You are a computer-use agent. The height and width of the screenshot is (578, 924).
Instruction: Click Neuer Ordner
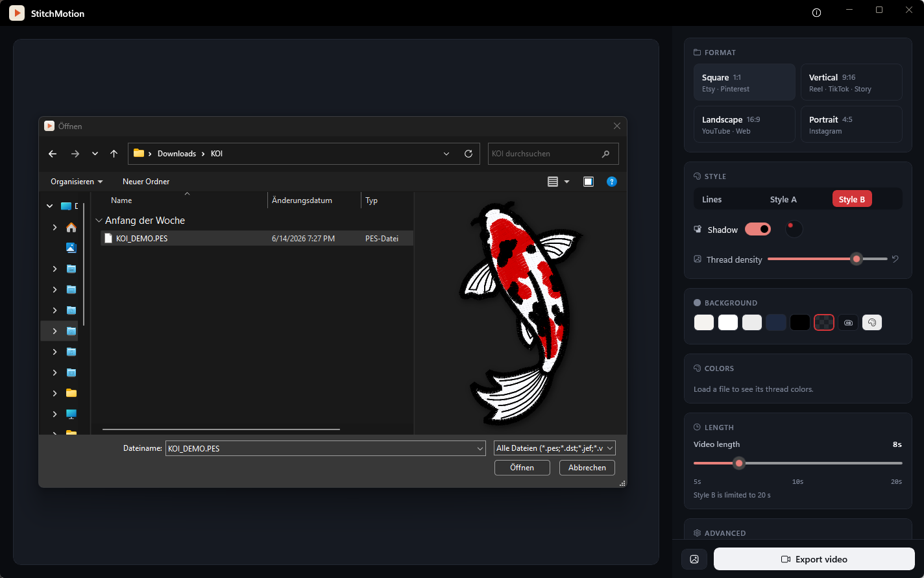pyautogui.click(x=146, y=182)
